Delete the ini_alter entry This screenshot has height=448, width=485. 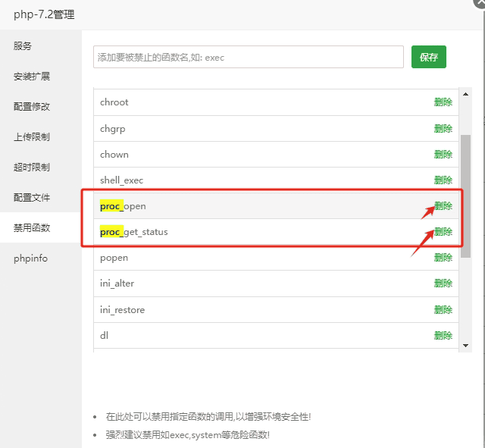coord(443,284)
